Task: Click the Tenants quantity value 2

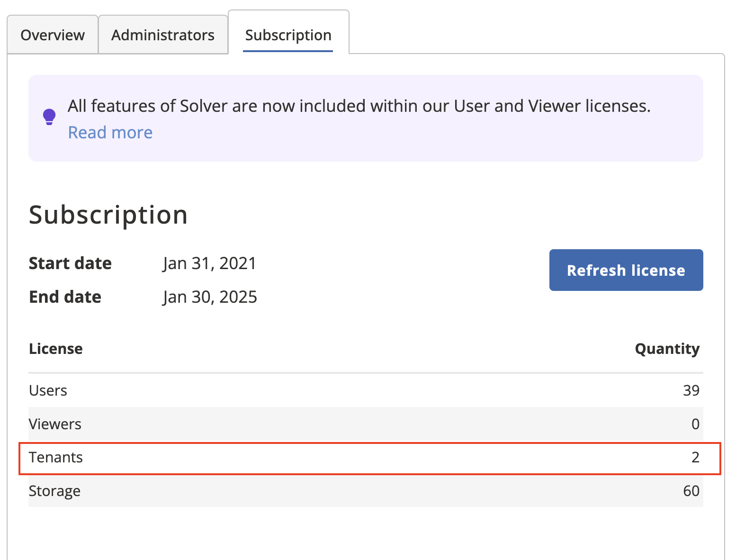Action: 695,457
